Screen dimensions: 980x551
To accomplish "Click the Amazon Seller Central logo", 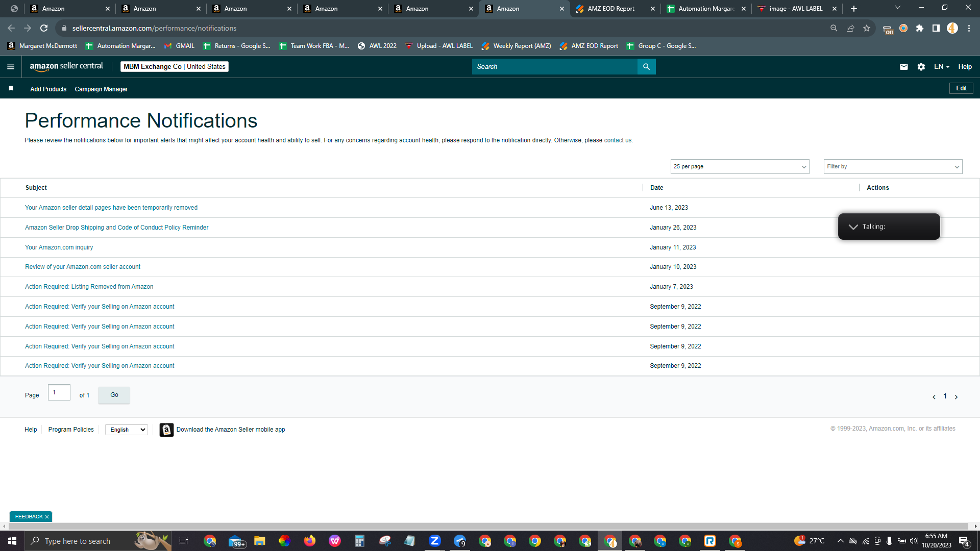I will tap(66, 66).
